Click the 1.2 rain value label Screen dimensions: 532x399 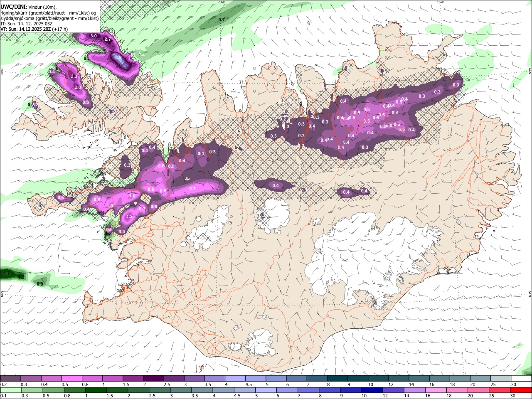22,276
